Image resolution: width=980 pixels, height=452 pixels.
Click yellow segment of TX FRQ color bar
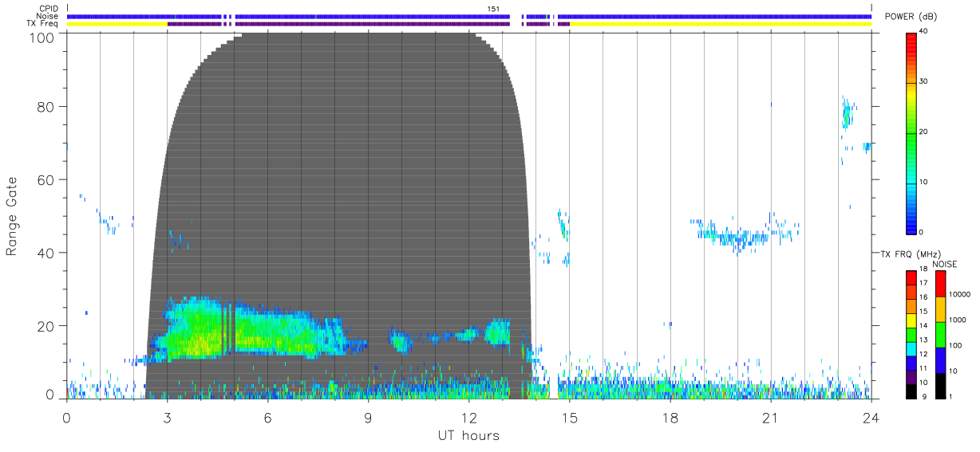[x=911, y=320]
